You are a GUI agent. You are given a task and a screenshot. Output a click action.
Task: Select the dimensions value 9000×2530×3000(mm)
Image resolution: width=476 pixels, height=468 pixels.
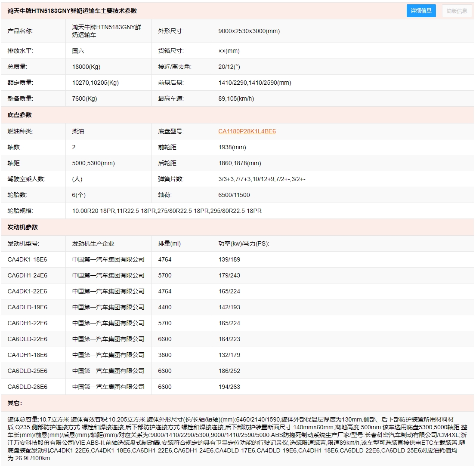tap(249, 31)
